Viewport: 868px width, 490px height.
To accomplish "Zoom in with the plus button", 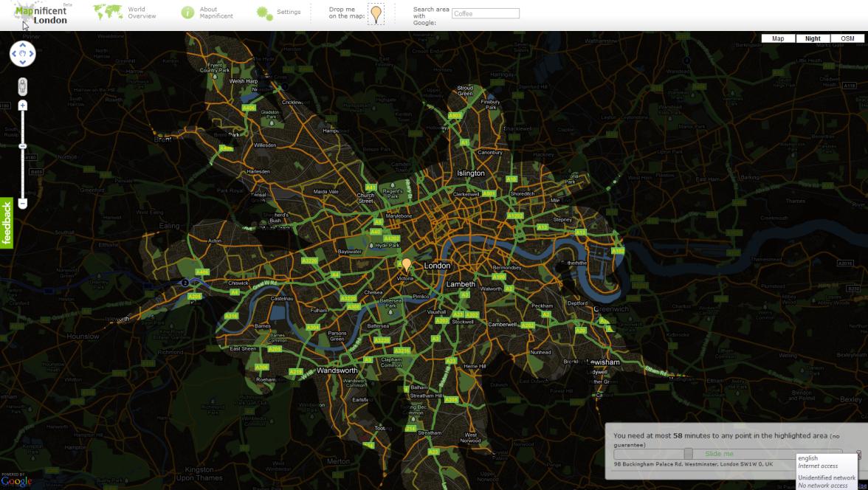I will point(23,106).
